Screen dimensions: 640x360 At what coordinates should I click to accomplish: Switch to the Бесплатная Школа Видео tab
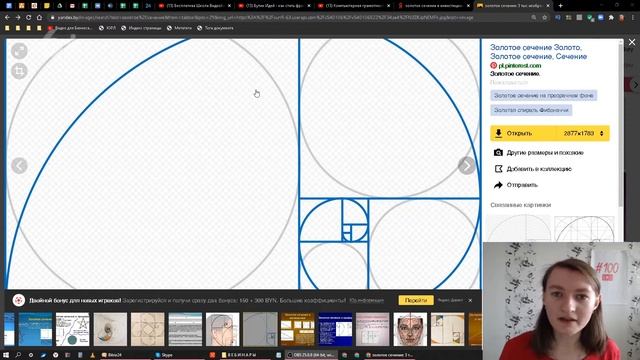click(194, 6)
